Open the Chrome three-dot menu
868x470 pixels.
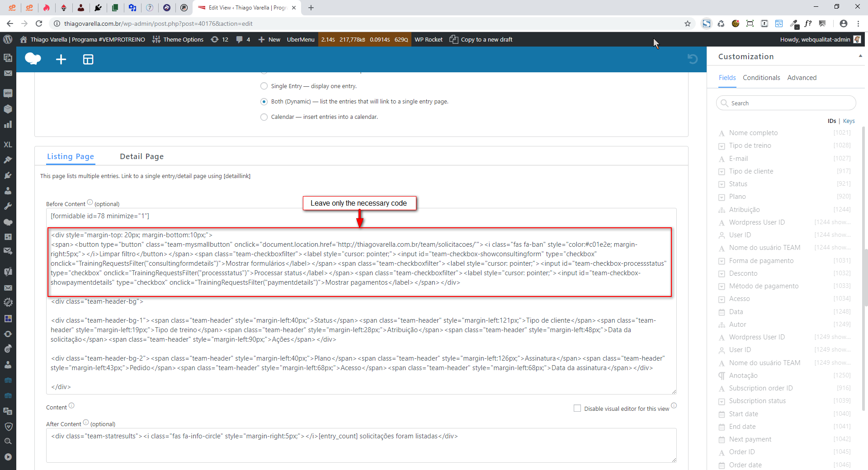(858, 23)
